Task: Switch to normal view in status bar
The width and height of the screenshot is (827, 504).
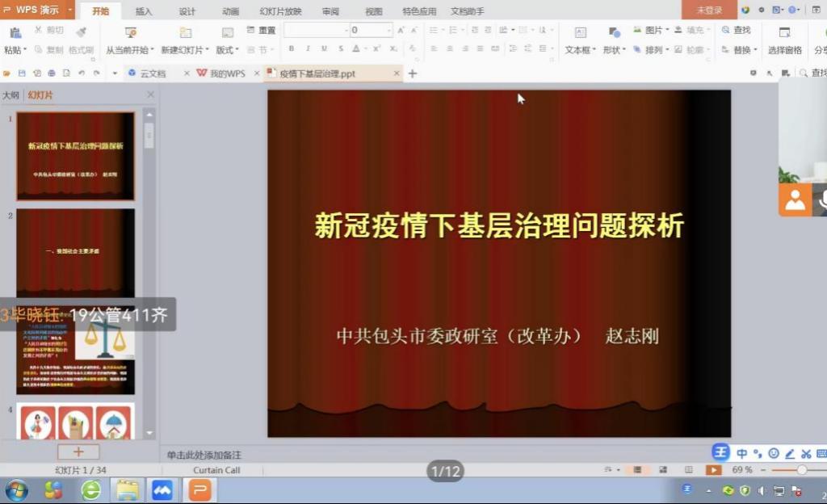Action: (637, 469)
